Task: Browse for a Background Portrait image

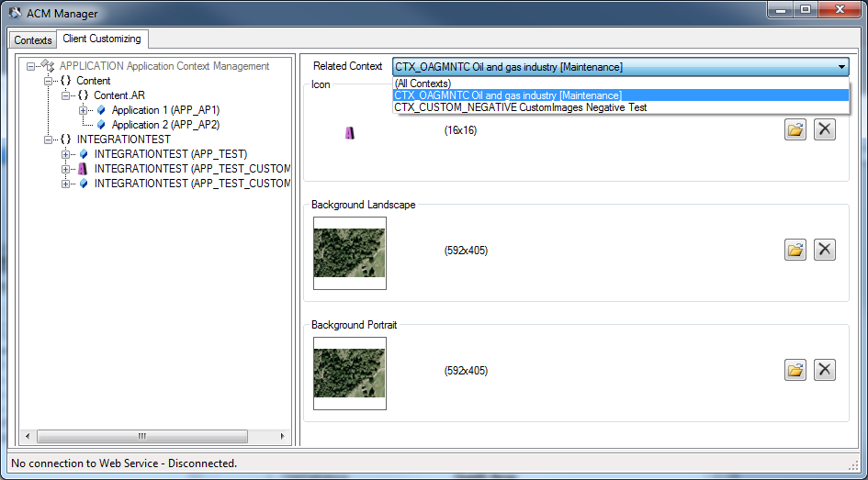Action: (795, 370)
